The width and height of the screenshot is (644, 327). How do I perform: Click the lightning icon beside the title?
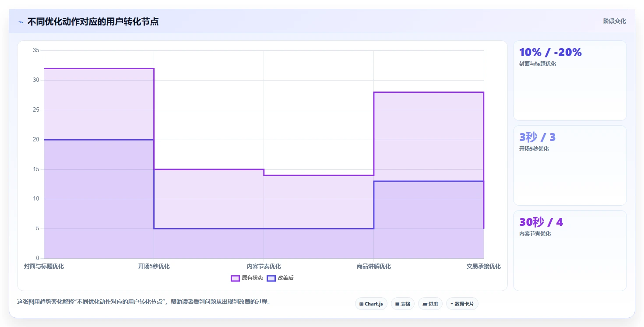click(21, 22)
